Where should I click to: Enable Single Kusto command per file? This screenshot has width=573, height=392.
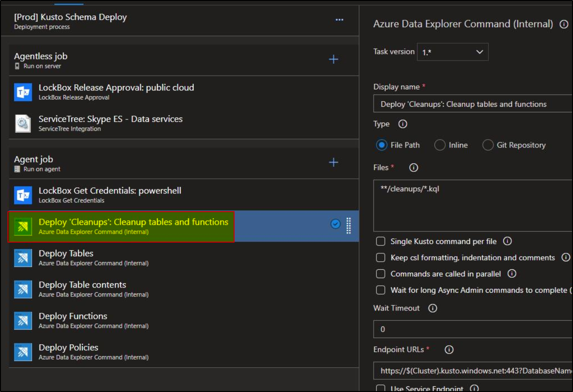pyautogui.click(x=381, y=242)
